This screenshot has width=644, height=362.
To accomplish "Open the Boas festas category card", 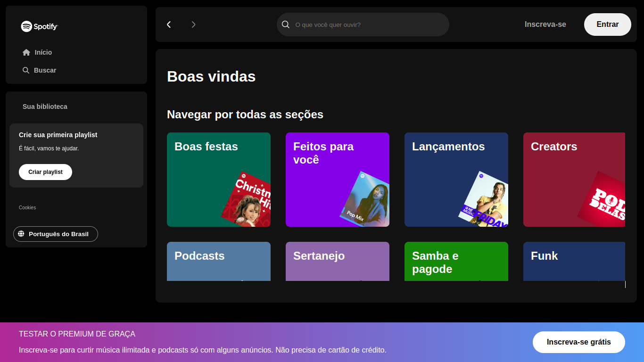I will point(219,180).
